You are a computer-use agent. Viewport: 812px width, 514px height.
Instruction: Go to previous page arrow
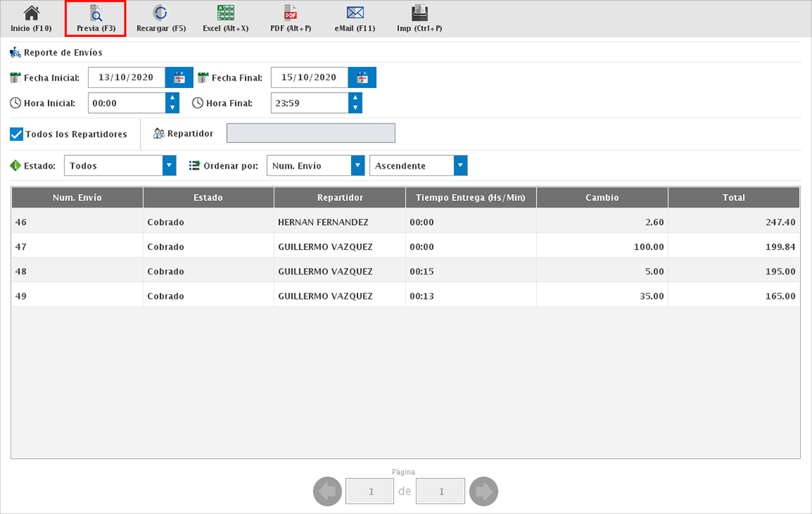pyautogui.click(x=327, y=492)
